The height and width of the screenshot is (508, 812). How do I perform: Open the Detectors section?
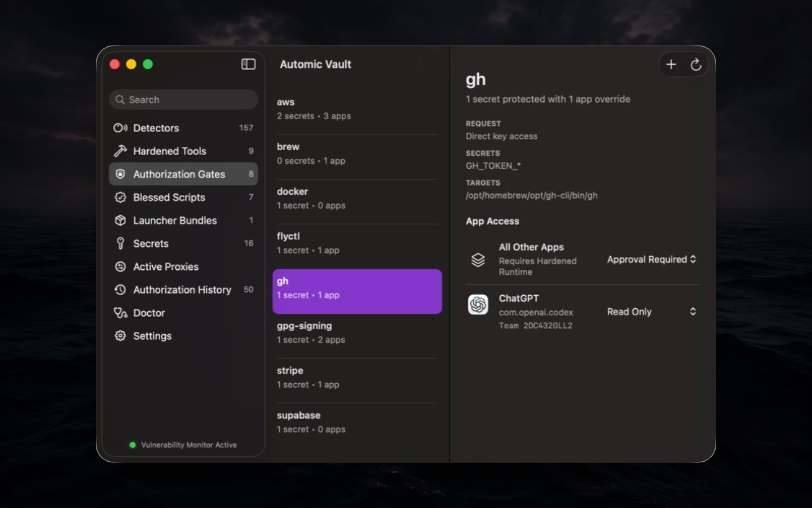183,128
